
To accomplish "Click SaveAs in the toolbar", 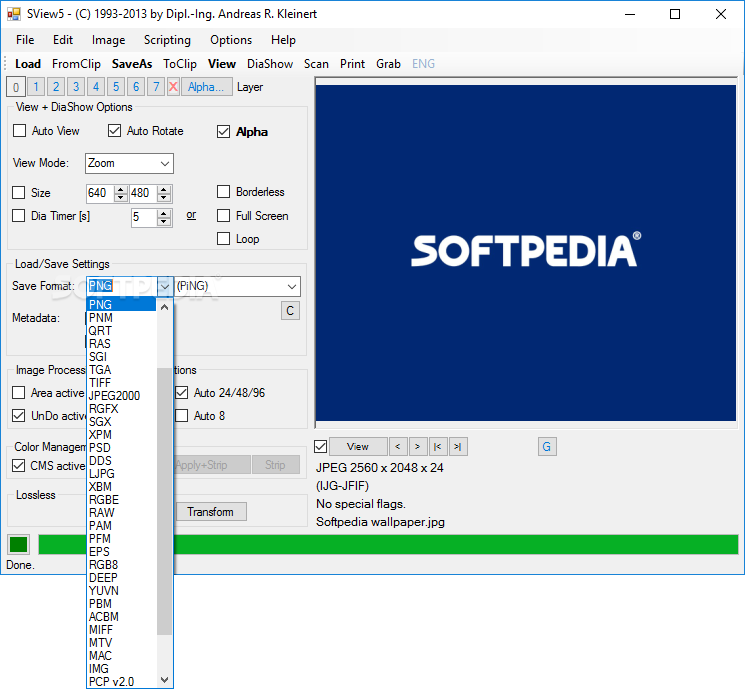I will coord(132,64).
